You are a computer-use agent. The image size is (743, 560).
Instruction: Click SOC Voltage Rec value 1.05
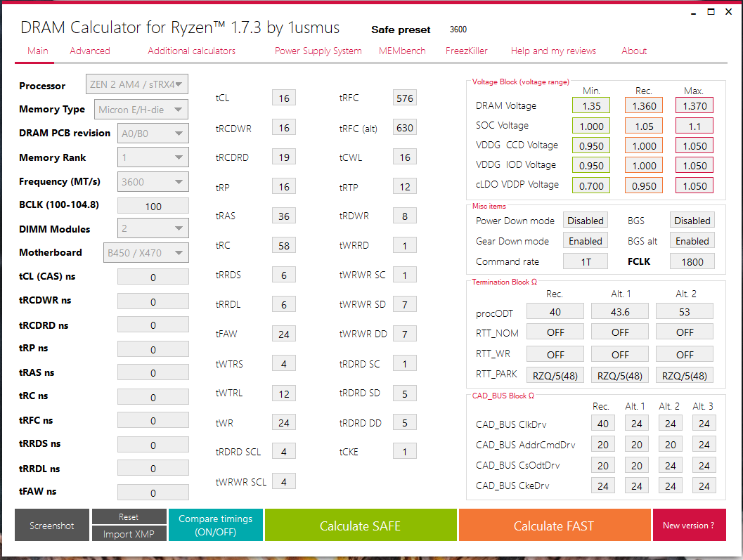(x=644, y=126)
